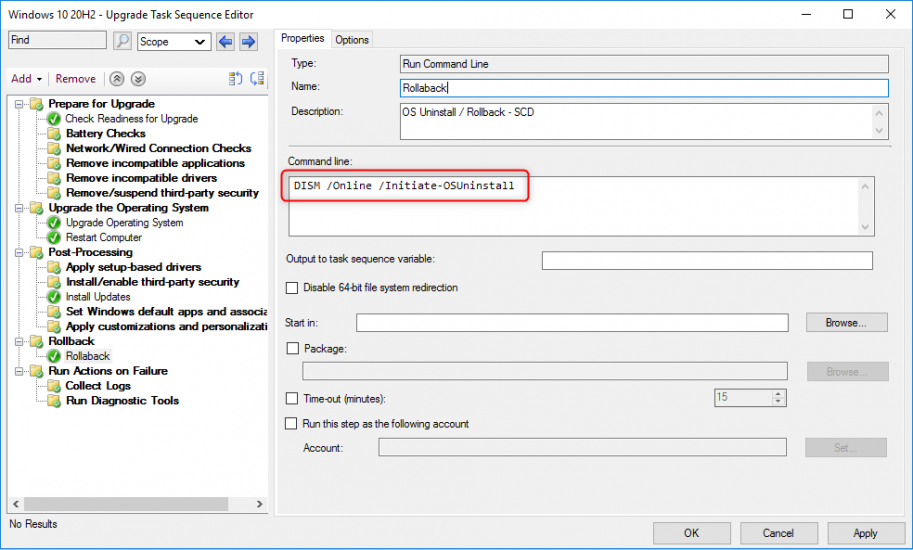Click the Description text box

point(644,121)
